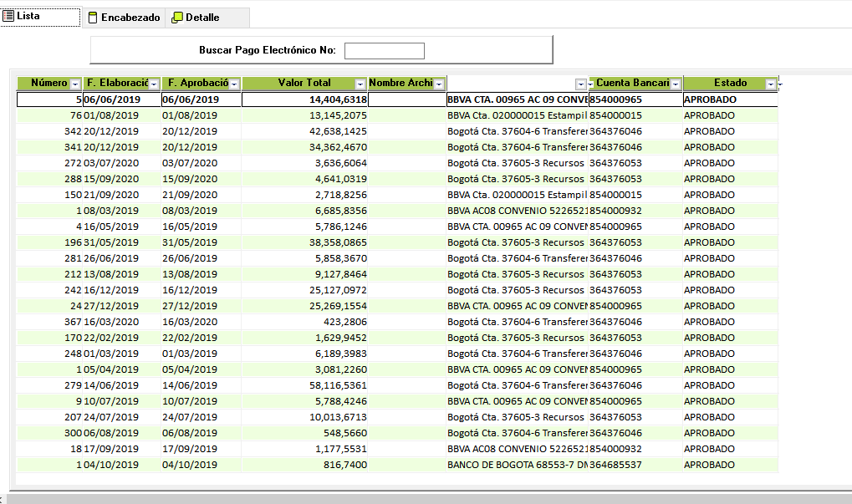Screen dimensions: 852x504
Task: Open the Estado column filter dropdown
Action: tap(771, 84)
